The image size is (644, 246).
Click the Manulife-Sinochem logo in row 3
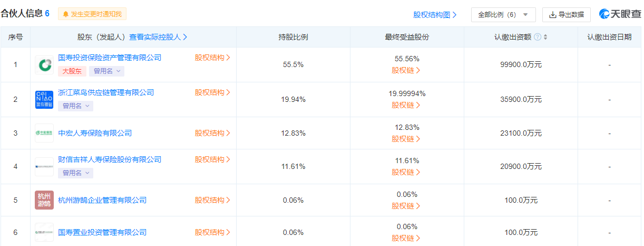coord(44,133)
